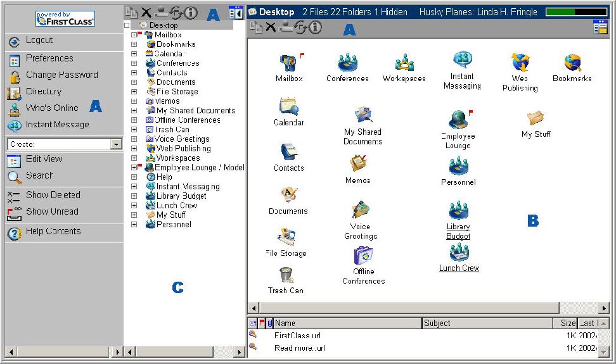Expand the Workspaces tree node
The width and height of the screenshot is (616, 364).
pyautogui.click(x=134, y=158)
